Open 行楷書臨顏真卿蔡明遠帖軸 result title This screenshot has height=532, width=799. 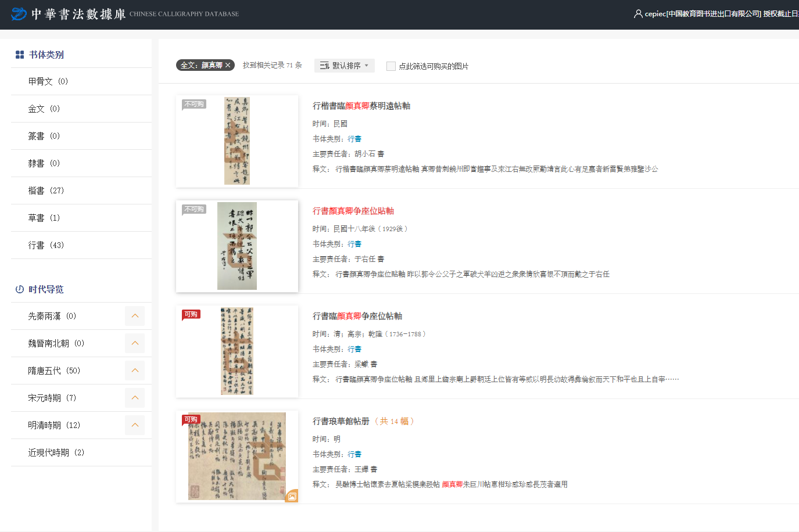pyautogui.click(x=361, y=106)
